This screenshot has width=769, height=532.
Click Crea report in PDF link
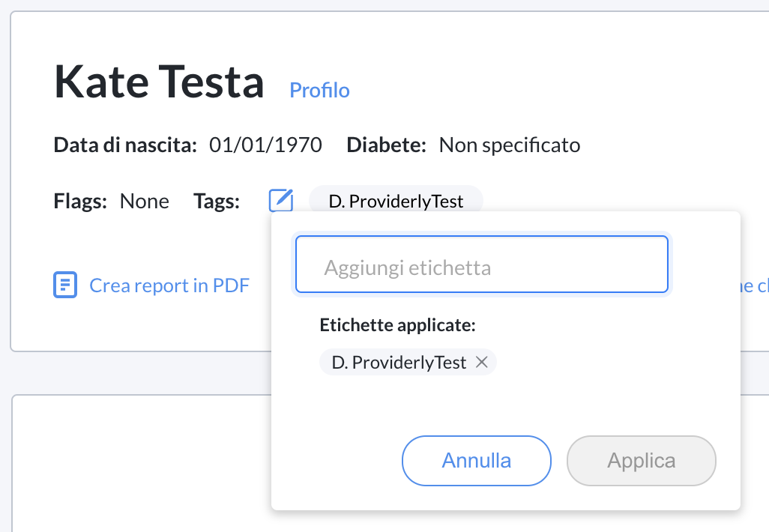(169, 285)
